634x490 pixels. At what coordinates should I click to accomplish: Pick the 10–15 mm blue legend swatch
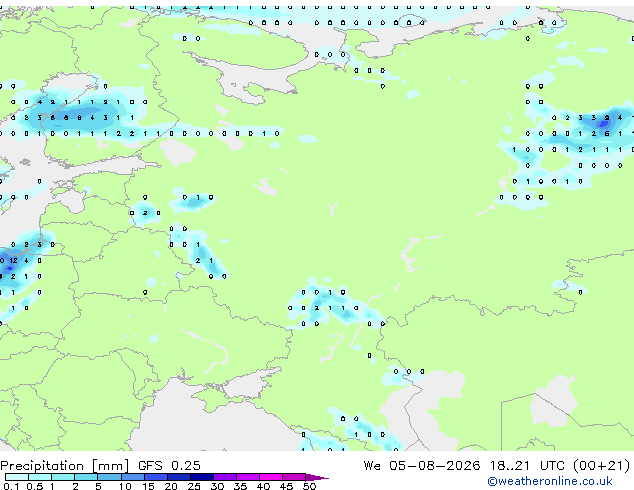coord(132,477)
